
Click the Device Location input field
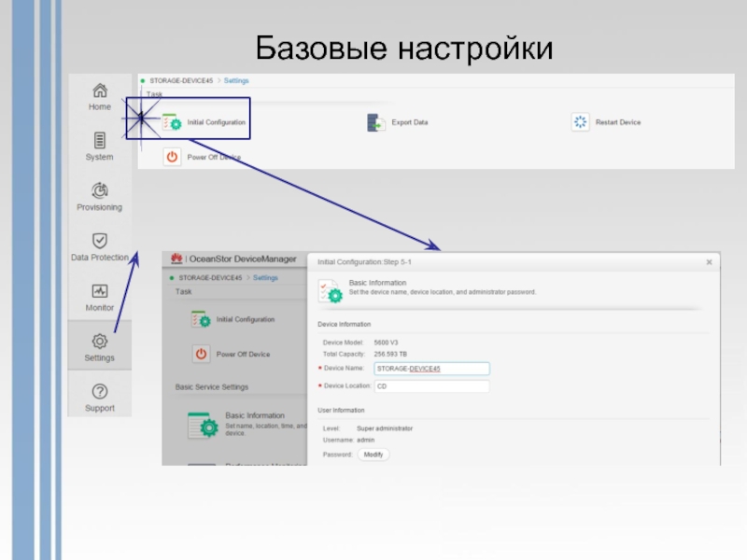coord(431,386)
